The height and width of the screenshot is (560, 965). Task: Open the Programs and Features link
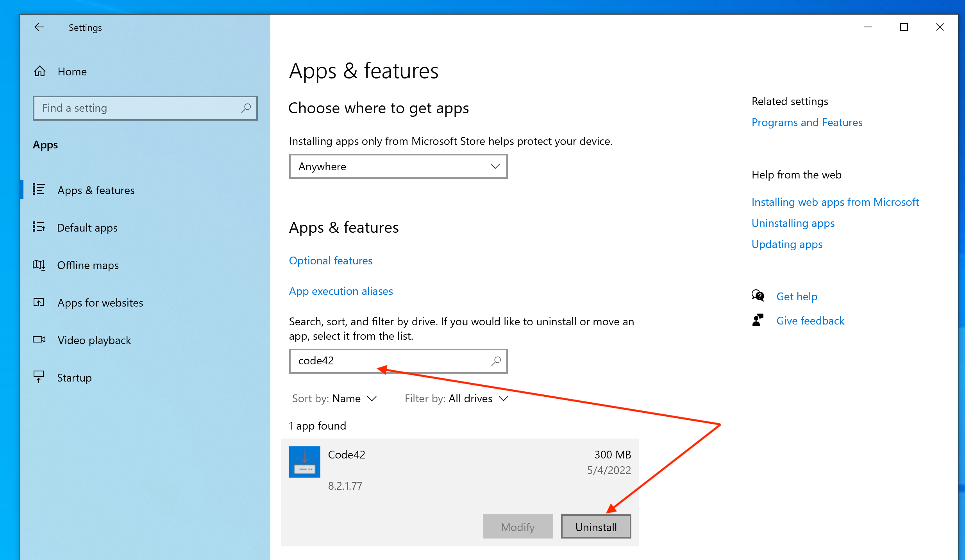807,123
